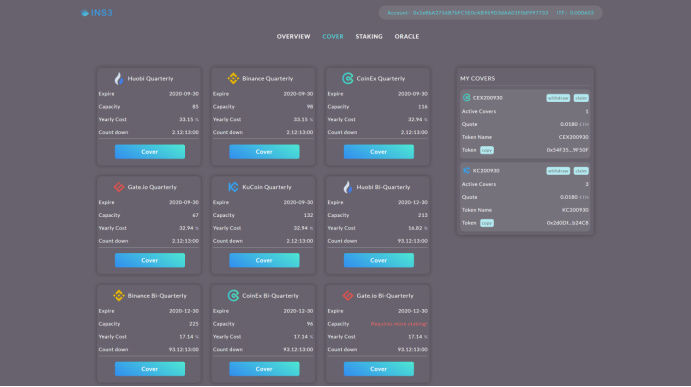The image size is (691, 387).
Task: Click token address 0x2d0D1...b24C8
Action: tap(567, 223)
